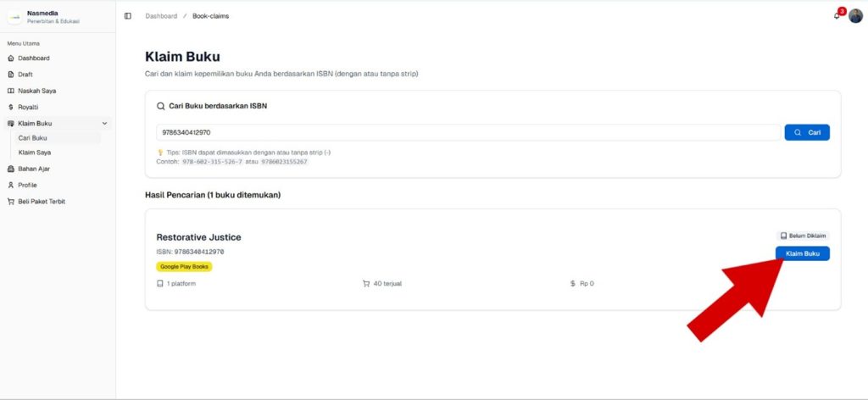The image size is (868, 400).
Task: Click the Google Play Books badge
Action: (184, 266)
